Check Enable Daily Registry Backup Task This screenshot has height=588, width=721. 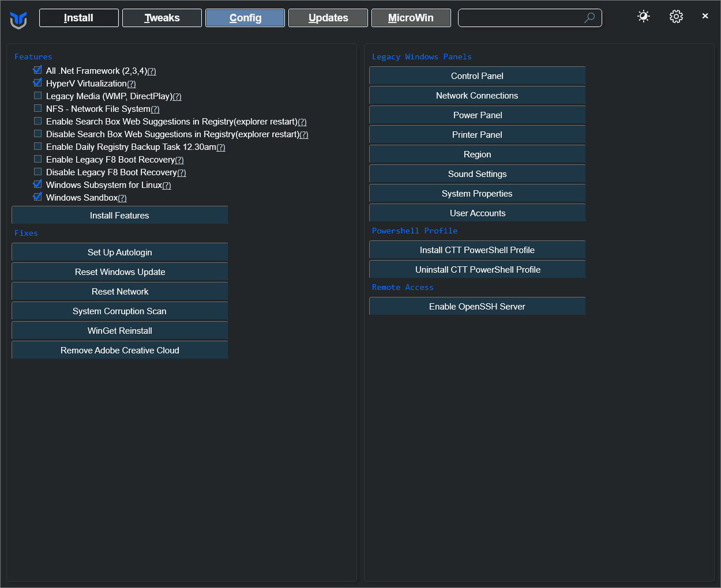(x=37, y=146)
